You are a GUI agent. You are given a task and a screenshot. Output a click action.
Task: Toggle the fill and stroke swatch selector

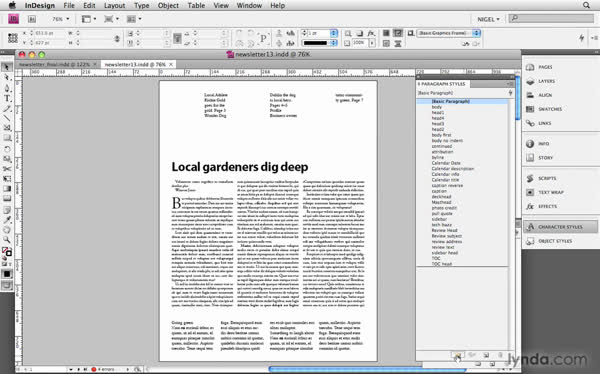pyautogui.click(x=7, y=252)
